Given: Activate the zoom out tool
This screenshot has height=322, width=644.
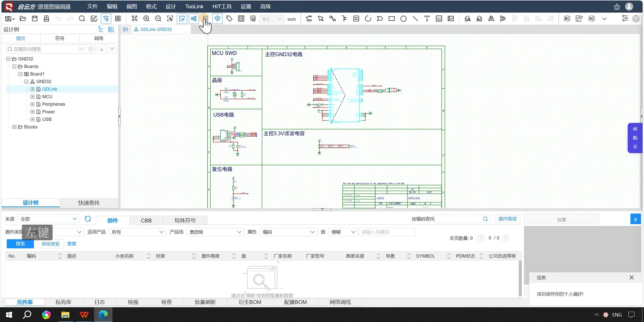Looking at the screenshot, I should click(x=158, y=18).
